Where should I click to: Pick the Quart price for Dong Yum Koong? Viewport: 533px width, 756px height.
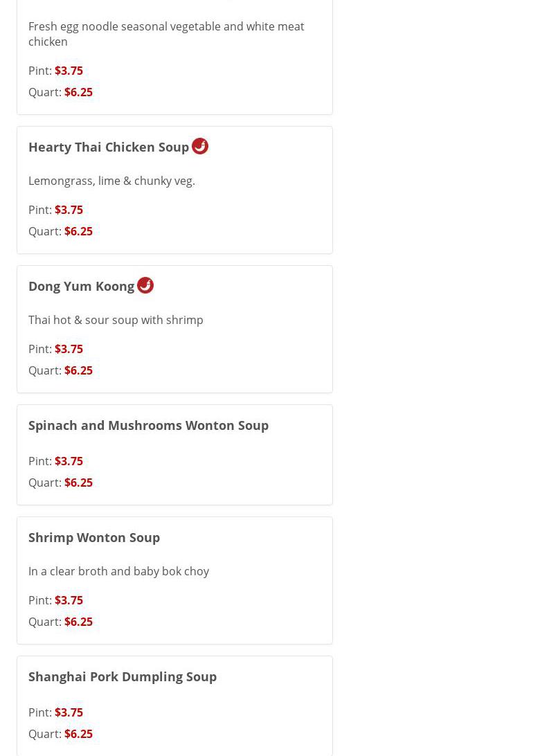78,370
